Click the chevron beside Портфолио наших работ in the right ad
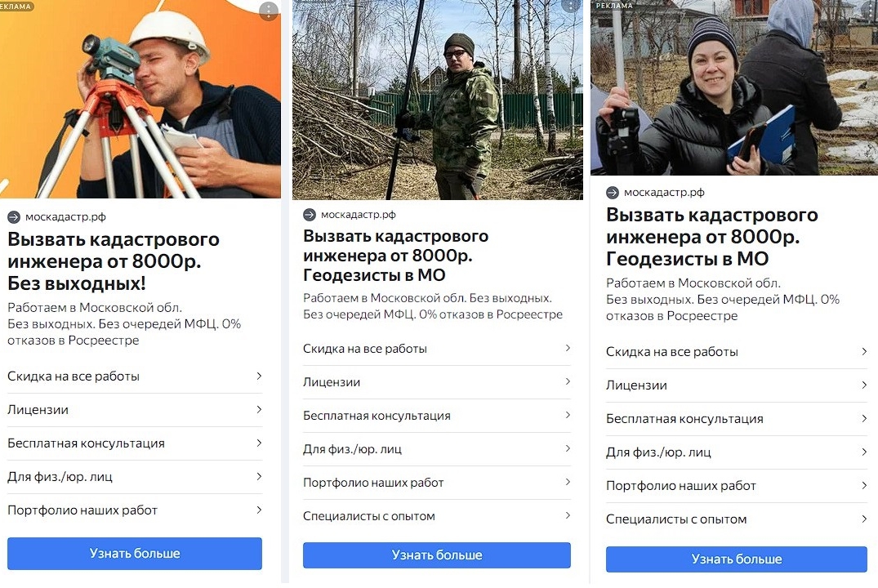This screenshot has height=588, width=878. (864, 485)
